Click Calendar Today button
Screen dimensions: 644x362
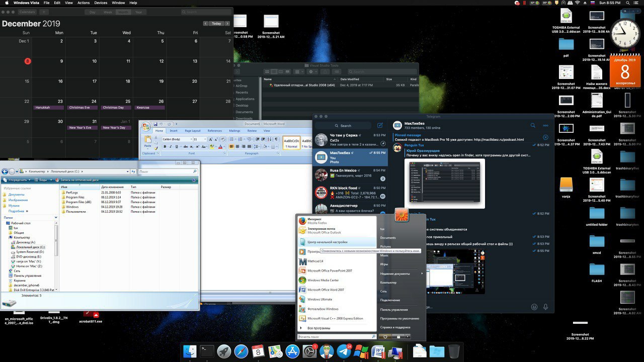[x=216, y=24]
